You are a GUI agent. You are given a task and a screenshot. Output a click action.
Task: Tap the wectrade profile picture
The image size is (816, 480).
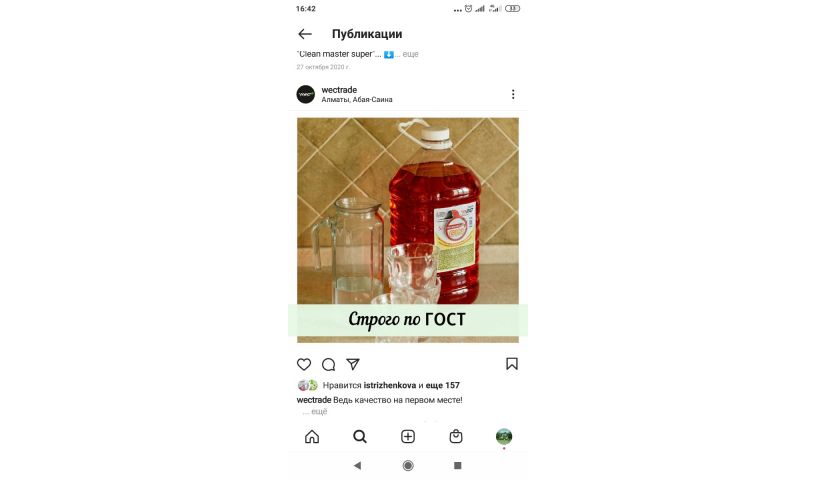coord(305,94)
